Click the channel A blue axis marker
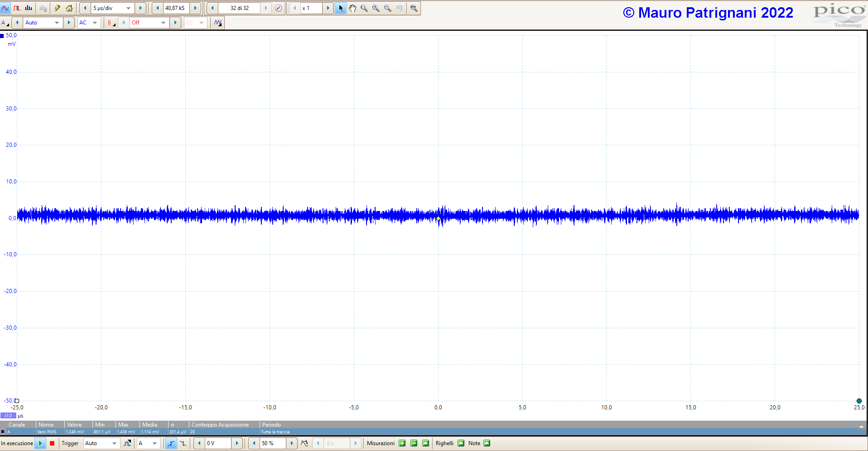The image size is (868, 451). [2, 36]
